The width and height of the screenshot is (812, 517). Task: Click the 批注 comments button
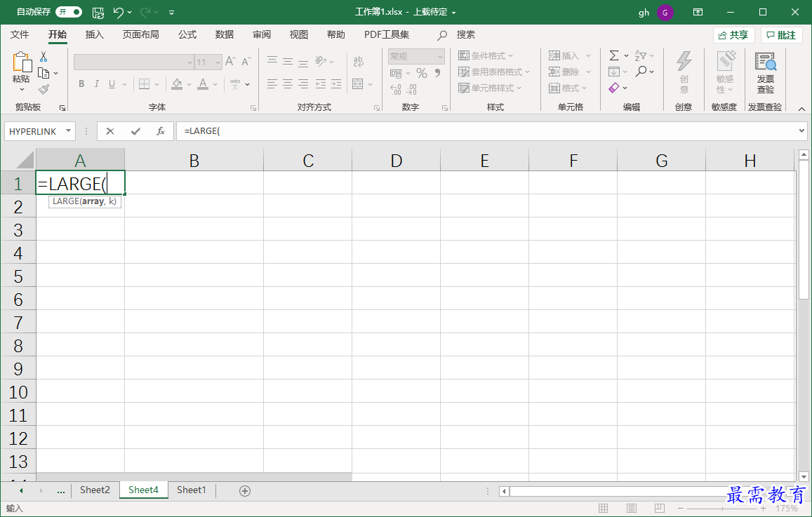coord(781,35)
